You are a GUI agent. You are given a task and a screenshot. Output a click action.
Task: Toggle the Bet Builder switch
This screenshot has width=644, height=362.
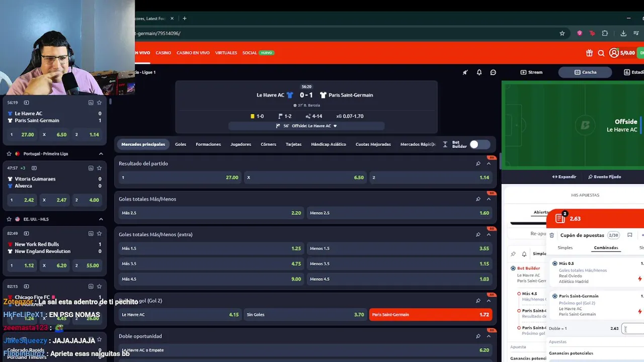tap(479, 144)
